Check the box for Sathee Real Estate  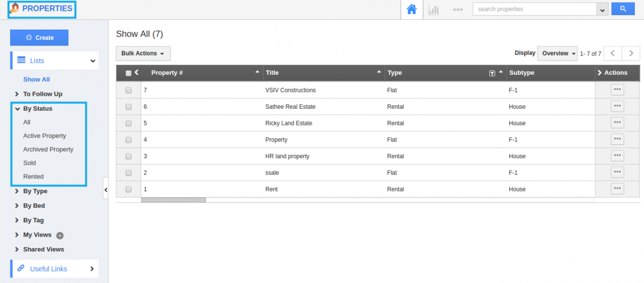coord(128,107)
